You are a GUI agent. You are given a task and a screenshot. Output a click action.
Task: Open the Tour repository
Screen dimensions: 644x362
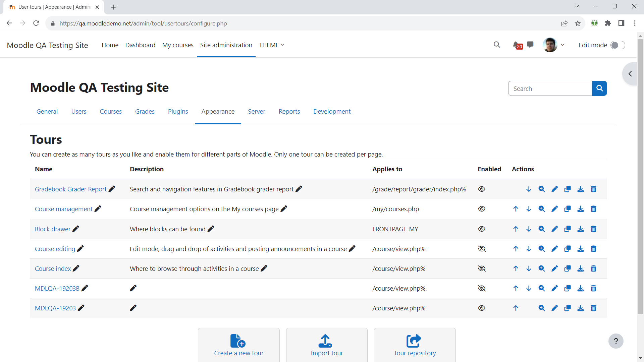click(415, 345)
